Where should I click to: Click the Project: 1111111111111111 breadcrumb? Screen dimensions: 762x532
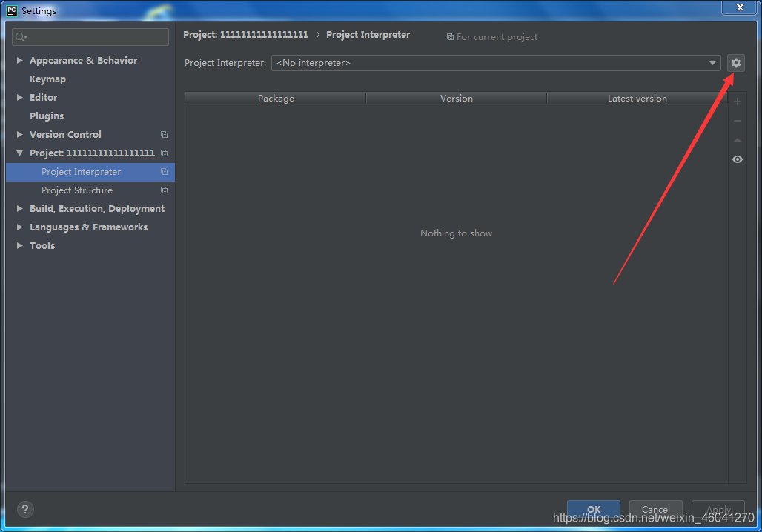[x=245, y=35]
